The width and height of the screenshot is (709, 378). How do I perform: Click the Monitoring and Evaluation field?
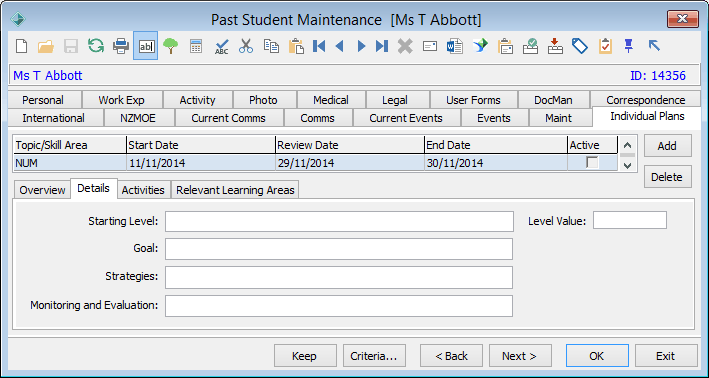[339, 306]
